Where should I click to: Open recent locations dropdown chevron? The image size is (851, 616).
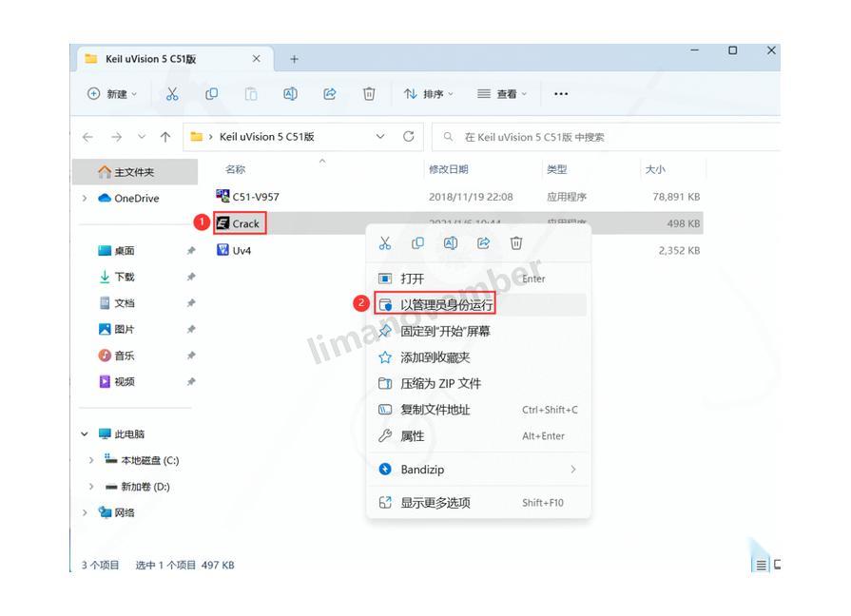[x=142, y=137]
